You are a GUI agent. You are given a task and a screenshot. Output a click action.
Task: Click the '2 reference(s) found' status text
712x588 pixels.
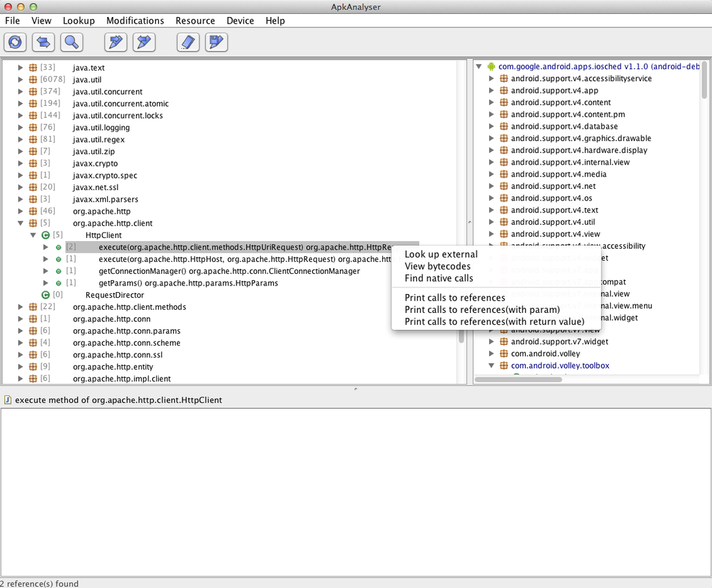39,583
